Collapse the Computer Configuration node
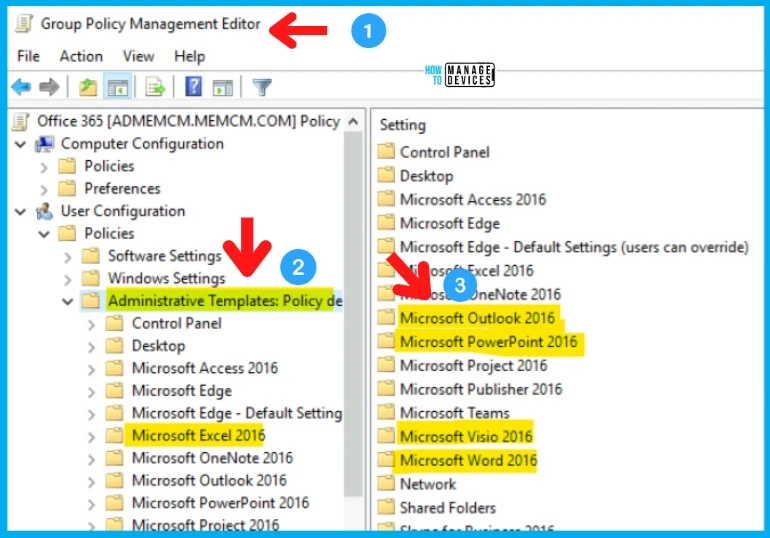770x538 pixels. click(x=21, y=144)
